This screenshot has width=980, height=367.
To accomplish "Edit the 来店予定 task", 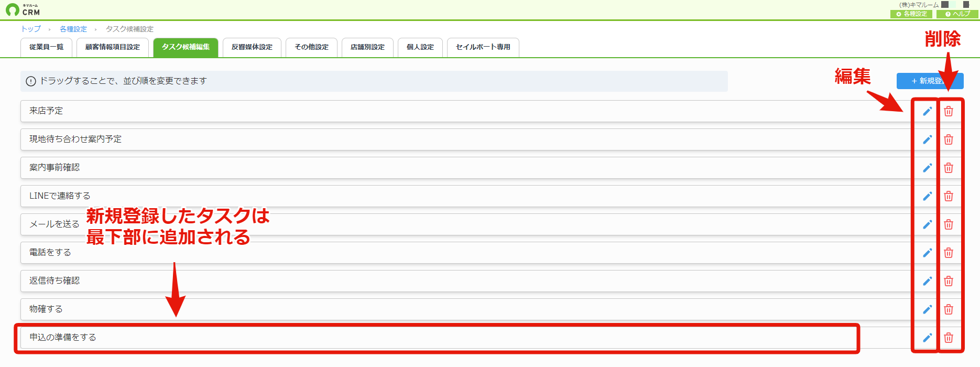I will [927, 111].
